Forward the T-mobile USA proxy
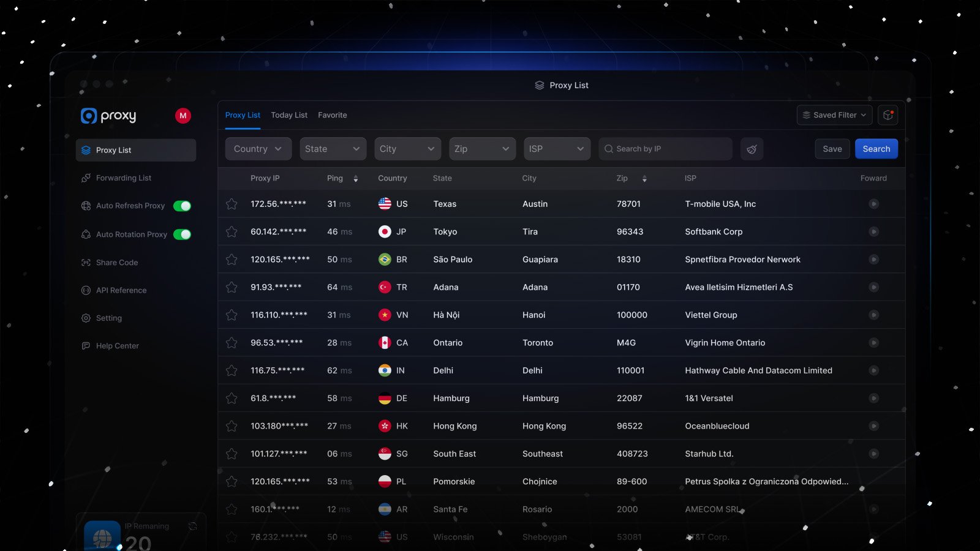This screenshot has width=980, height=551. pyautogui.click(x=874, y=204)
